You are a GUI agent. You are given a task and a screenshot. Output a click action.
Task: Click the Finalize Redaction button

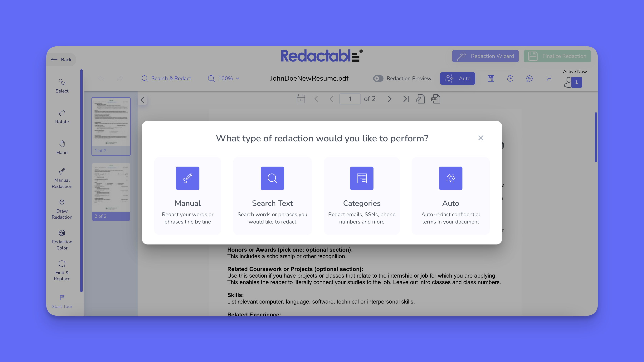557,56
